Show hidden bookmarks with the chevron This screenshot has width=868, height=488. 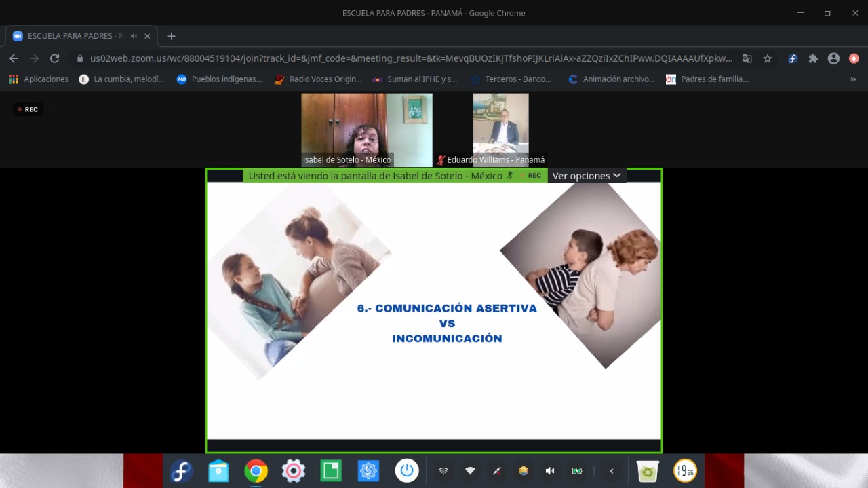[853, 79]
